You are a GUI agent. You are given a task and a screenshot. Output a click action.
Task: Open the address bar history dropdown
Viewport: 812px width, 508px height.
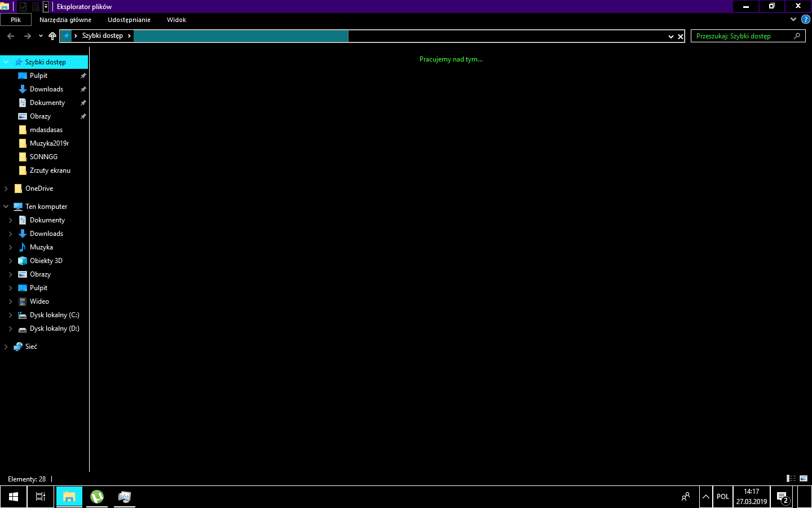(x=671, y=37)
